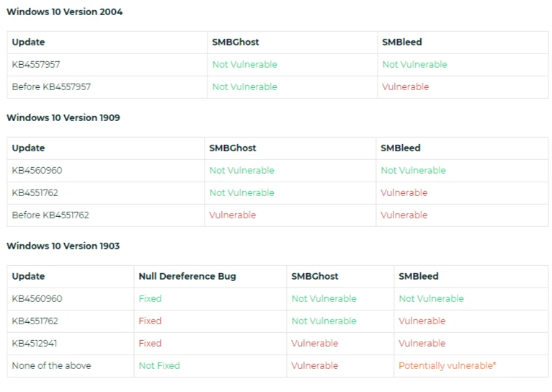
Task: Click SMBGhost header in the 1909 table
Action: [x=233, y=148]
